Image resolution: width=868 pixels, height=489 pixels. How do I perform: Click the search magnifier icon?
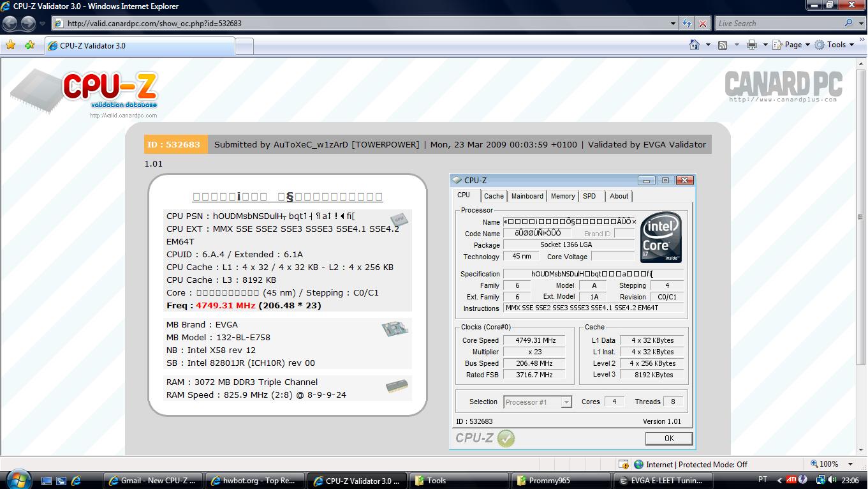848,23
